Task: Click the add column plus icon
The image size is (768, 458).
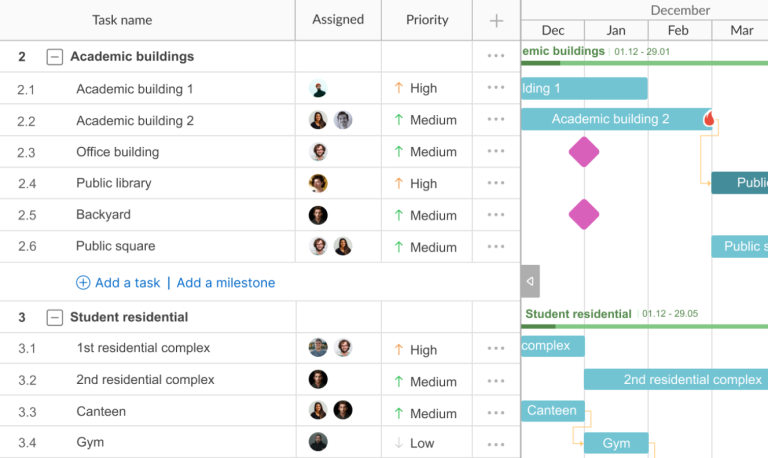Action: point(496,20)
